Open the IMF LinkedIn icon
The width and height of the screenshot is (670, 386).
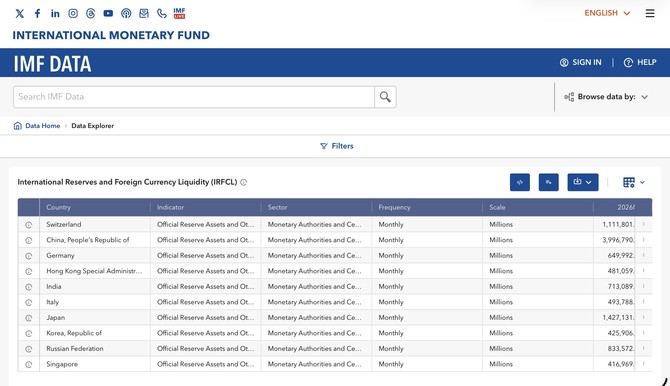click(x=55, y=13)
